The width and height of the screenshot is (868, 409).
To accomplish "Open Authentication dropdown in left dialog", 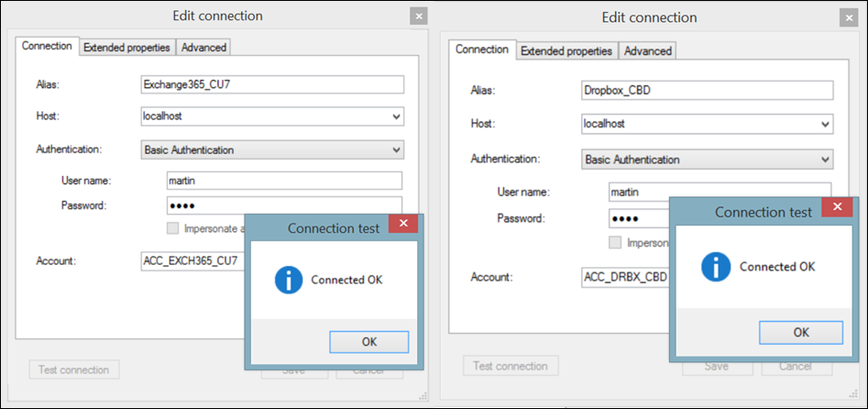I will pos(272,149).
